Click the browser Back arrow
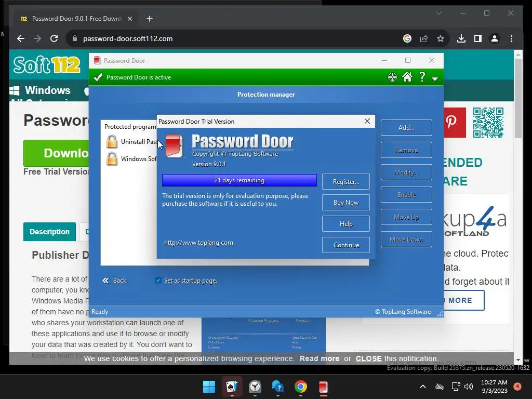This screenshot has height=399, width=532. pyautogui.click(x=21, y=38)
